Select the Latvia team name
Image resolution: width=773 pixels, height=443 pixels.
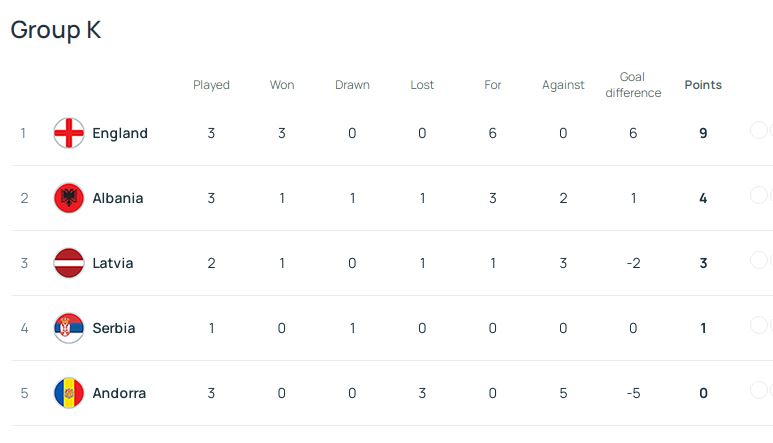coord(113,263)
